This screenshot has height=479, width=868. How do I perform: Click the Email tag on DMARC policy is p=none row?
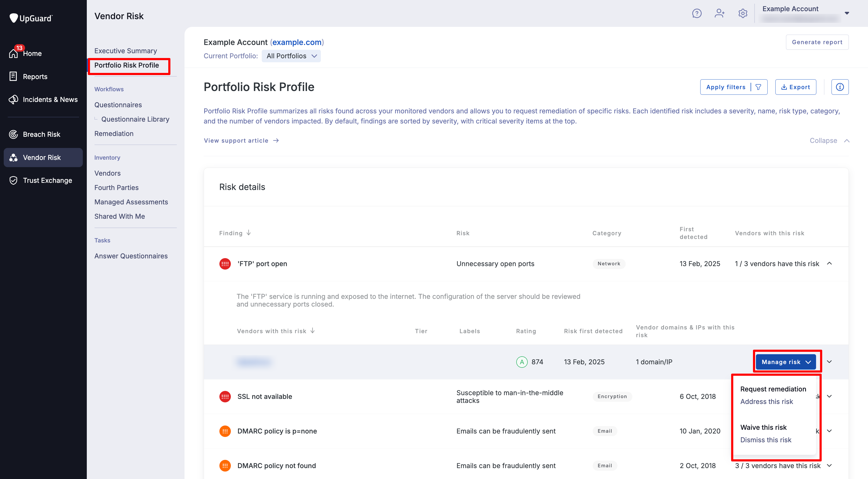click(x=604, y=431)
